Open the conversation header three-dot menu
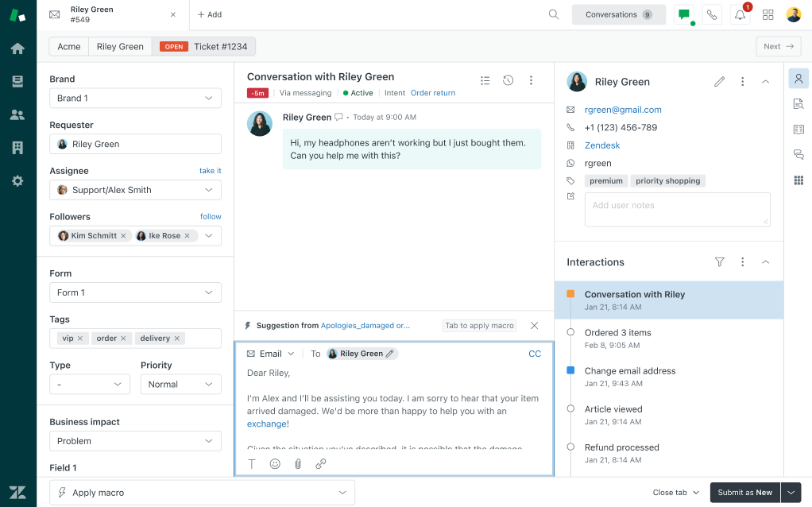812x507 pixels. (531, 79)
